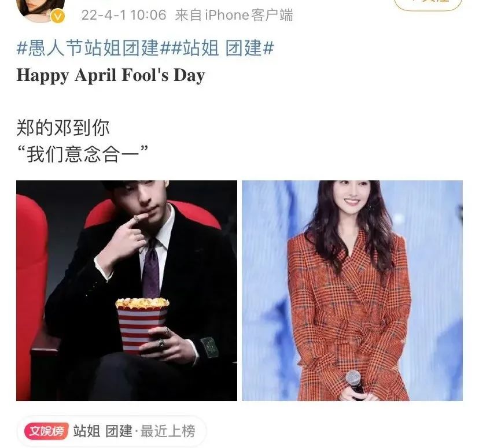
Task: Tap the 22-4-1 10:06 post timestamp
Action: (124, 15)
